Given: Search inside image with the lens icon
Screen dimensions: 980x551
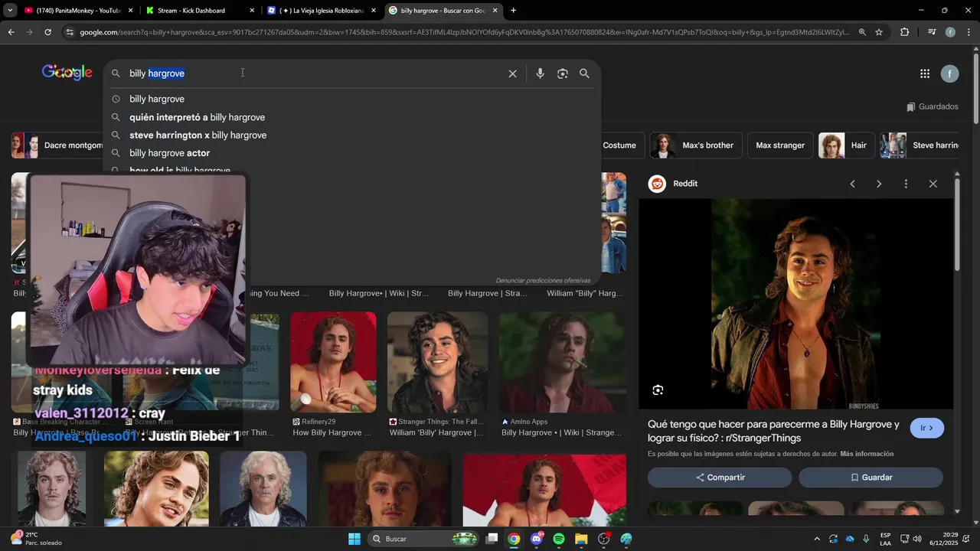Looking at the screenshot, I should (x=658, y=390).
